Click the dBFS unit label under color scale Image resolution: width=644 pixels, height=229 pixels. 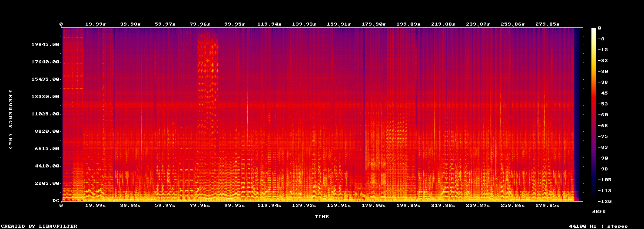tap(599, 211)
